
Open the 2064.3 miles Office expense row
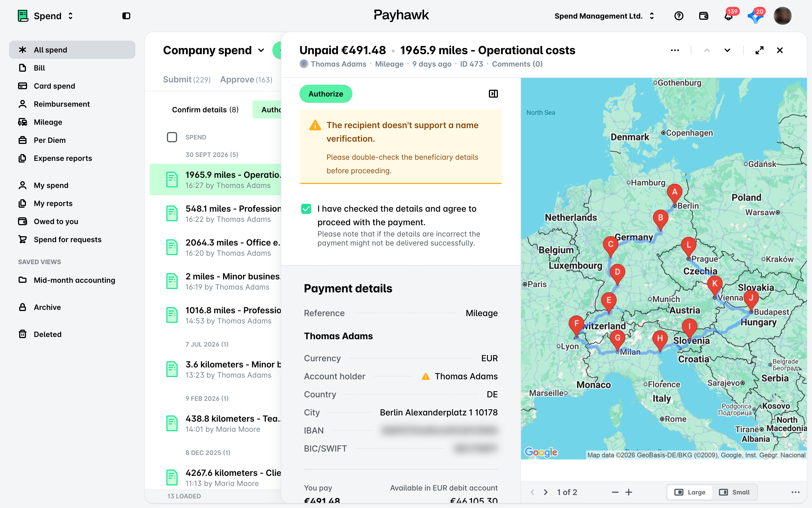(x=215, y=247)
